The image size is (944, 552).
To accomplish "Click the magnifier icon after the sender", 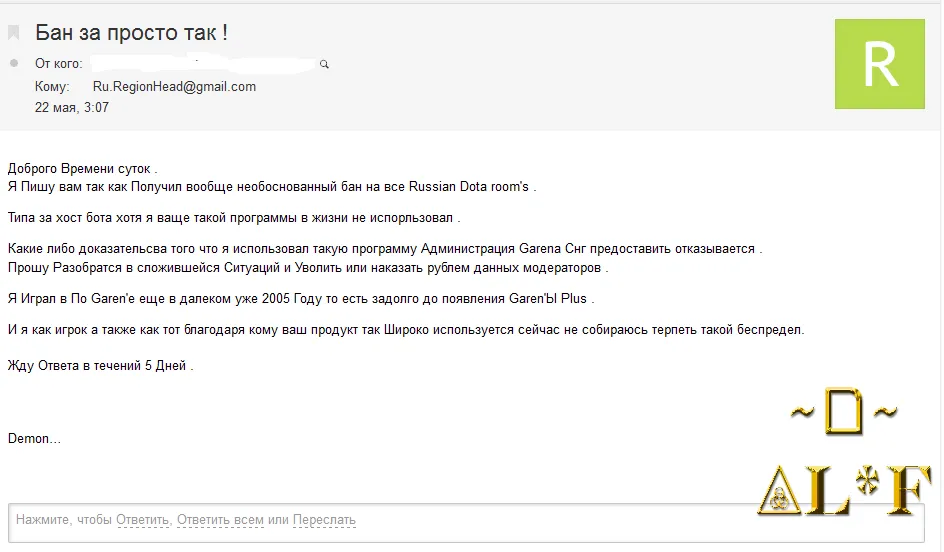I will [x=324, y=64].
